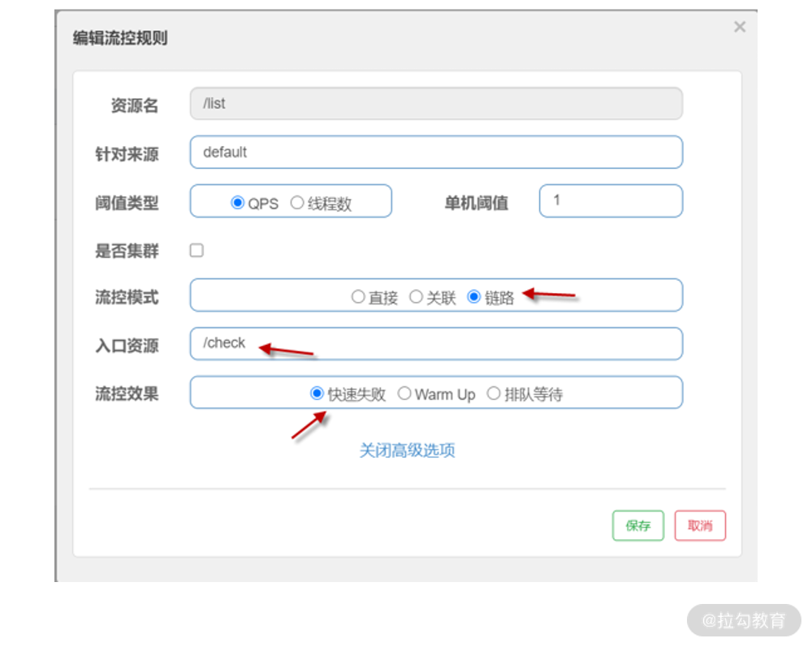
Task: Click the 入口资源 label
Action: click(127, 346)
